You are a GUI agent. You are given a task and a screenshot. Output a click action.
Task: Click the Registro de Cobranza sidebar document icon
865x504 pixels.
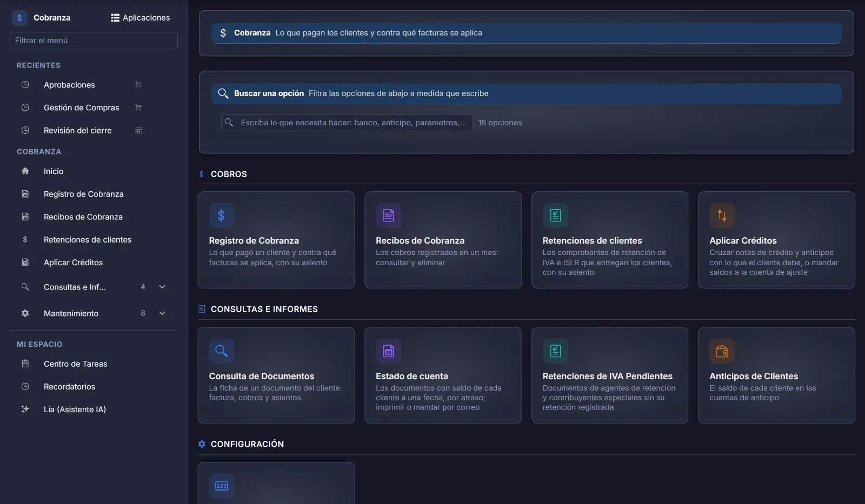(x=25, y=194)
